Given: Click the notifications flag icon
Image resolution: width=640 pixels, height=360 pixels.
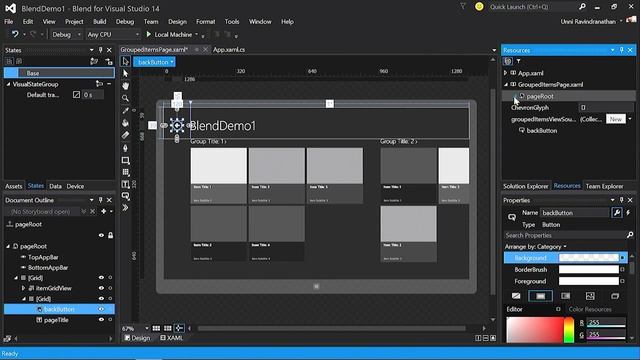Looking at the screenshot, I should coord(463,7).
